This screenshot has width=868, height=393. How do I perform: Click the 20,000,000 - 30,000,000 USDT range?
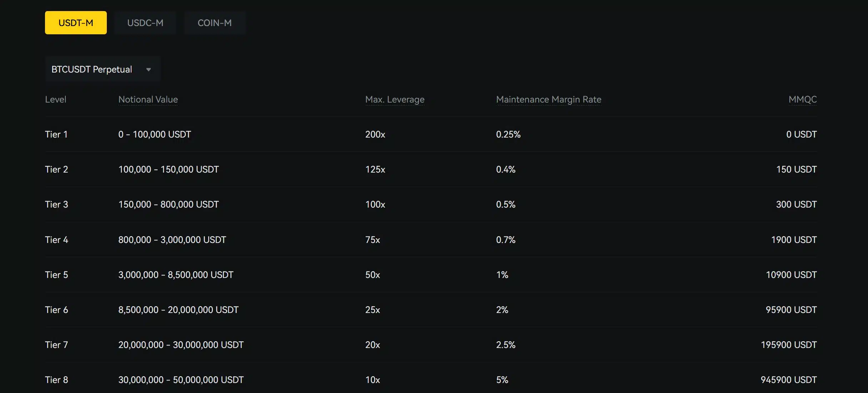[x=181, y=345]
